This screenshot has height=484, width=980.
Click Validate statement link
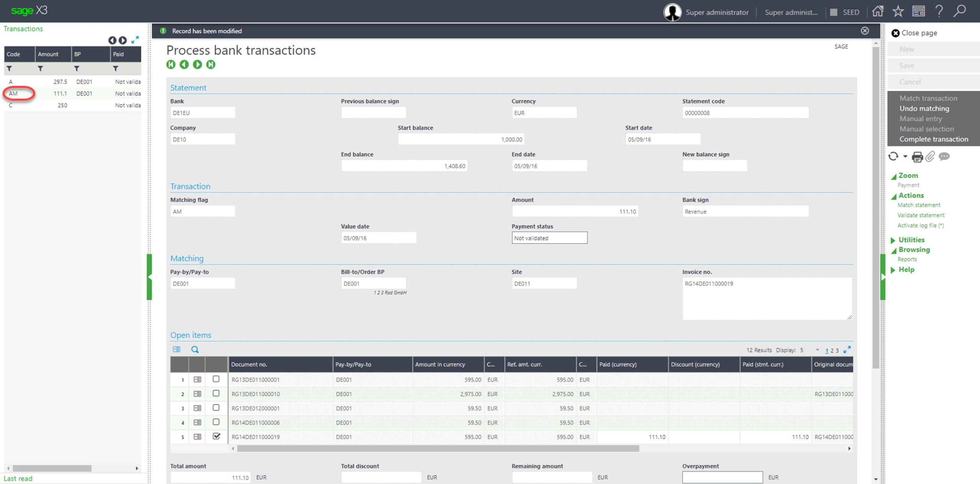(921, 215)
